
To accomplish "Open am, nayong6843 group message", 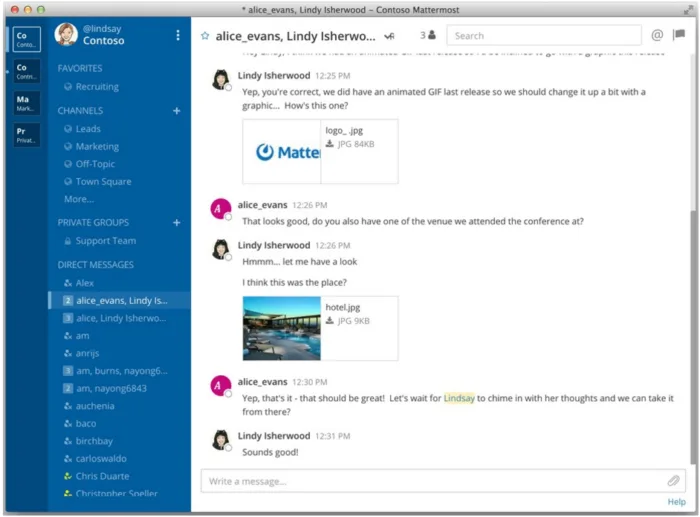I will (105, 388).
